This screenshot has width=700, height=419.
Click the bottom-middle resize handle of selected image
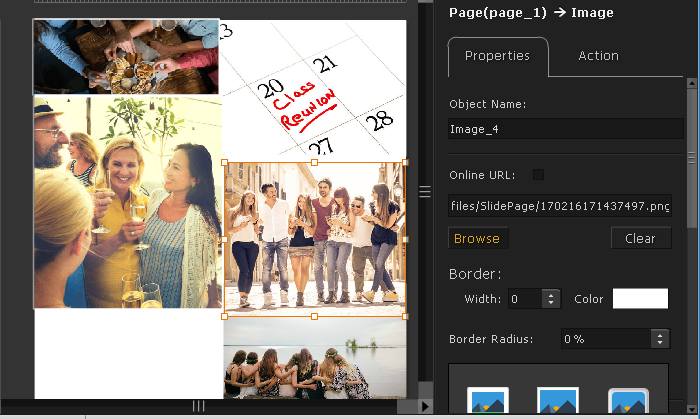[x=314, y=316]
